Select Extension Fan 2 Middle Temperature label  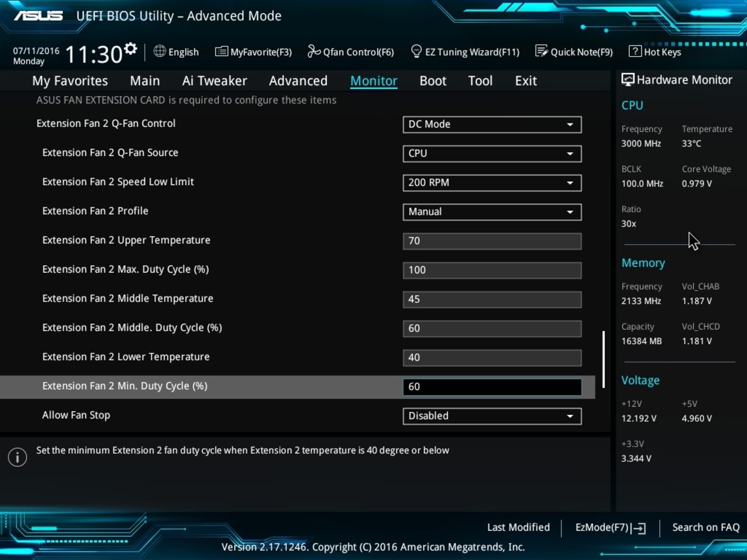pyautogui.click(x=128, y=298)
